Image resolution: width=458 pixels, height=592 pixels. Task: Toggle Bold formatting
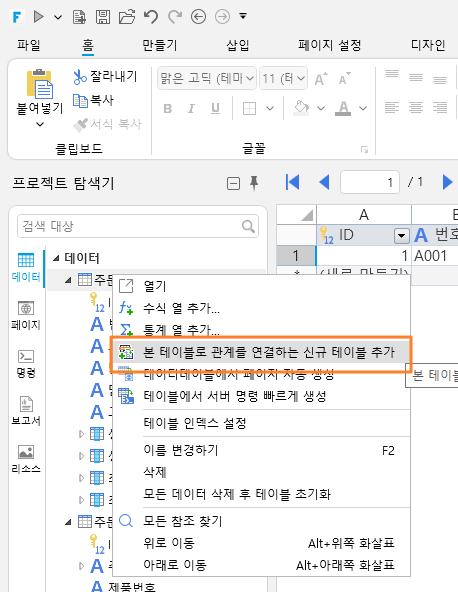168,109
